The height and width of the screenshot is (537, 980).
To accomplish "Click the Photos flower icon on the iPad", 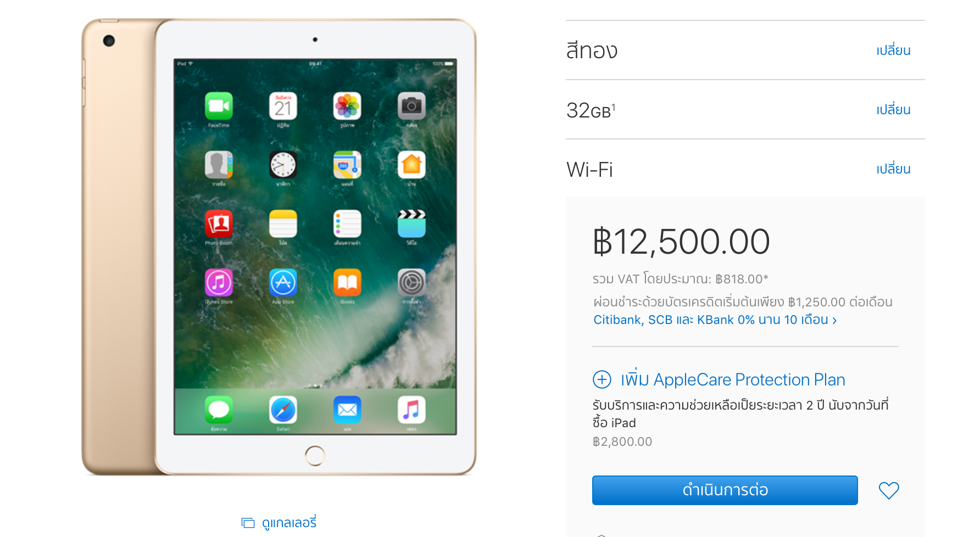I will tap(347, 106).
